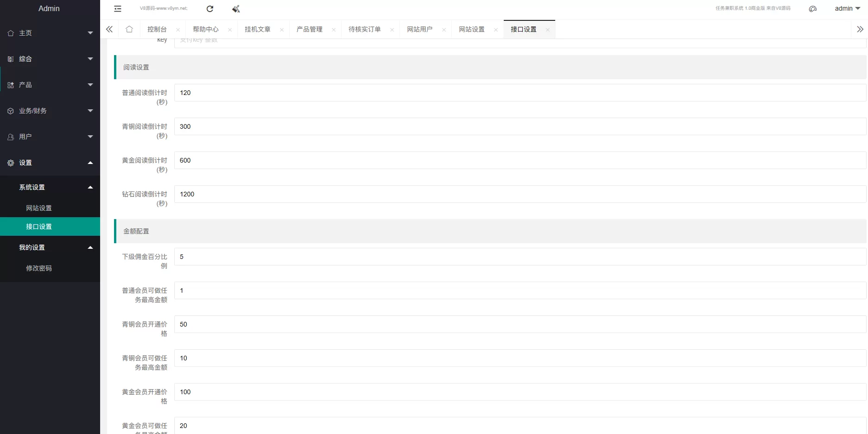Open 网站设置 in the sidebar
This screenshot has width=868, height=434.
point(39,208)
